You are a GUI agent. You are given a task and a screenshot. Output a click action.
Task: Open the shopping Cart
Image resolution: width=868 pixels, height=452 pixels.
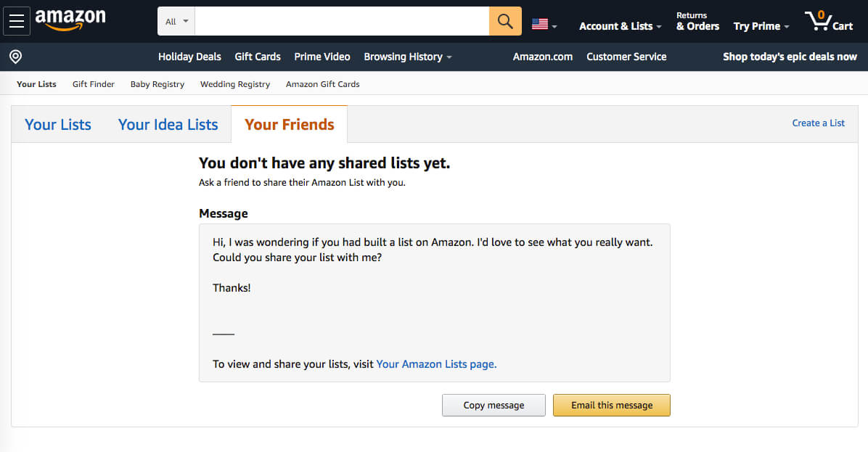click(x=828, y=20)
